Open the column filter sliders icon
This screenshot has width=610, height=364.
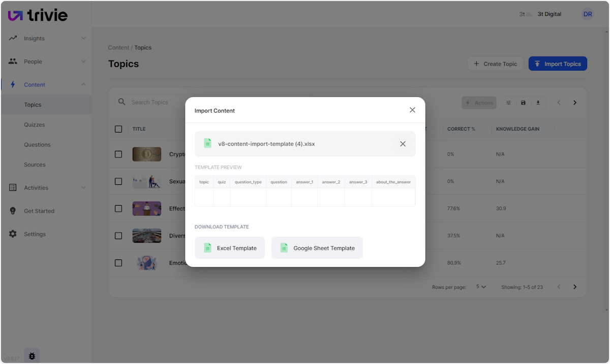tap(508, 102)
